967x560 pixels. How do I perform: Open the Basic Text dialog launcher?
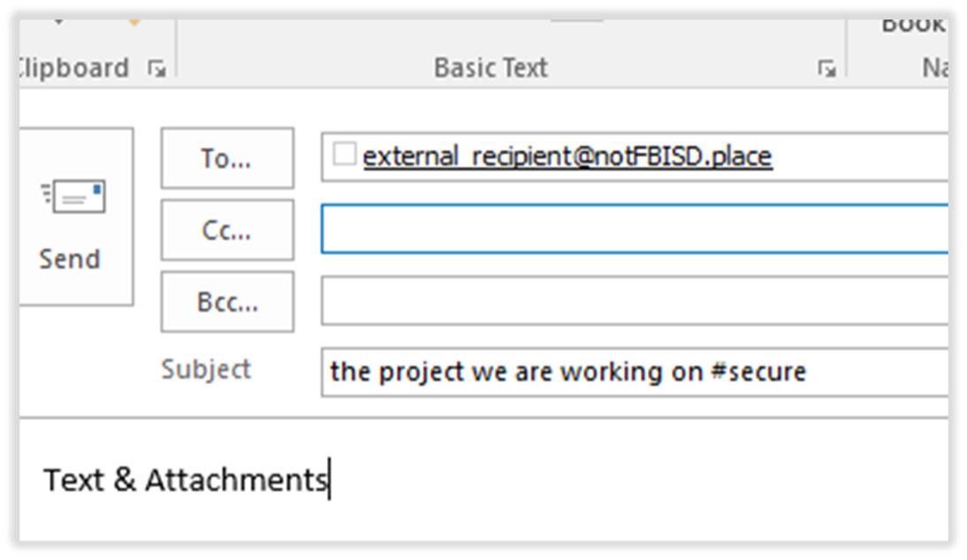click(x=826, y=67)
